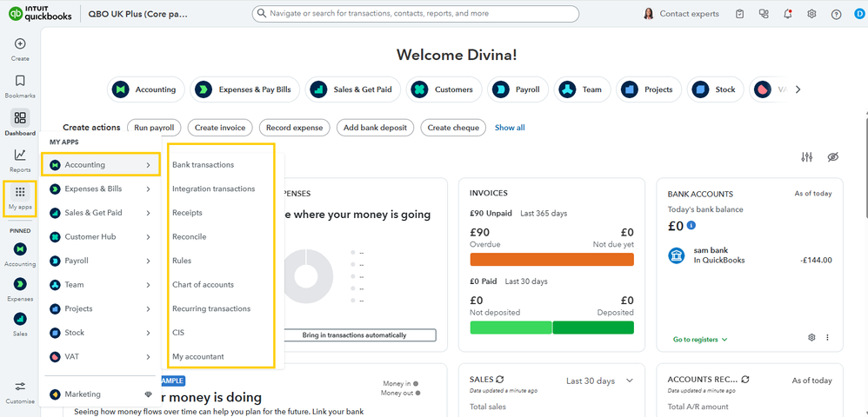
Task: Select Reconcile from the Accounting submenu
Action: 190,236
